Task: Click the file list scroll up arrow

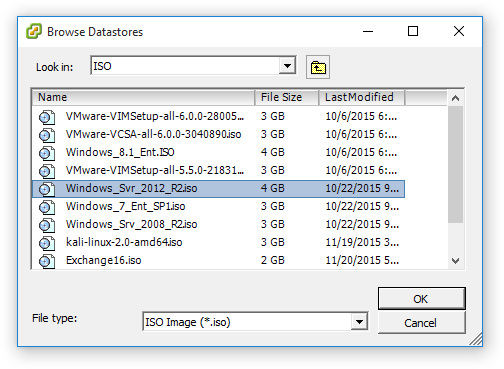Action: point(455,98)
